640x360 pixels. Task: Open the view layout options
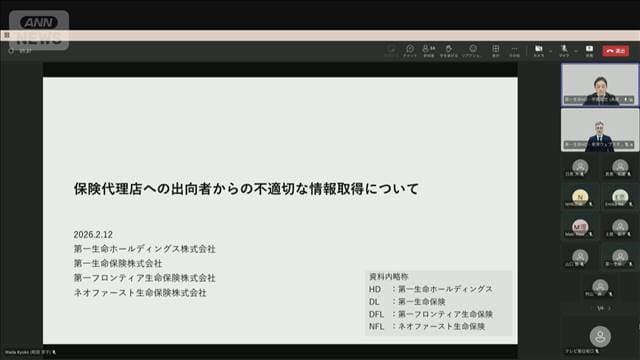point(496,51)
